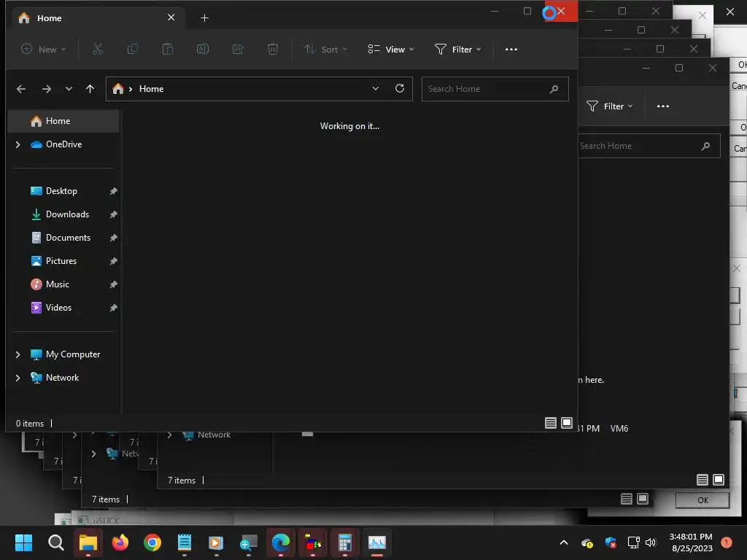Image resolution: width=747 pixels, height=560 pixels.
Task: Click the Rename icon
Action: pos(203,49)
